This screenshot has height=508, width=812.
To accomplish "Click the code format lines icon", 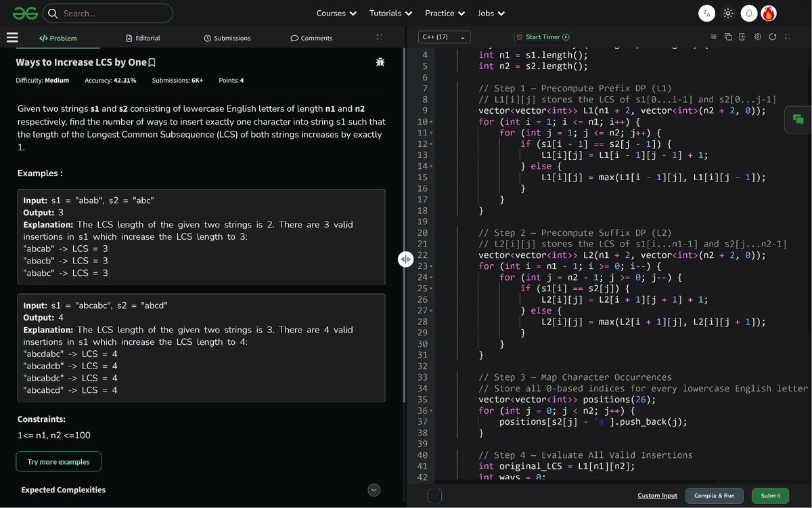I will click(x=713, y=37).
